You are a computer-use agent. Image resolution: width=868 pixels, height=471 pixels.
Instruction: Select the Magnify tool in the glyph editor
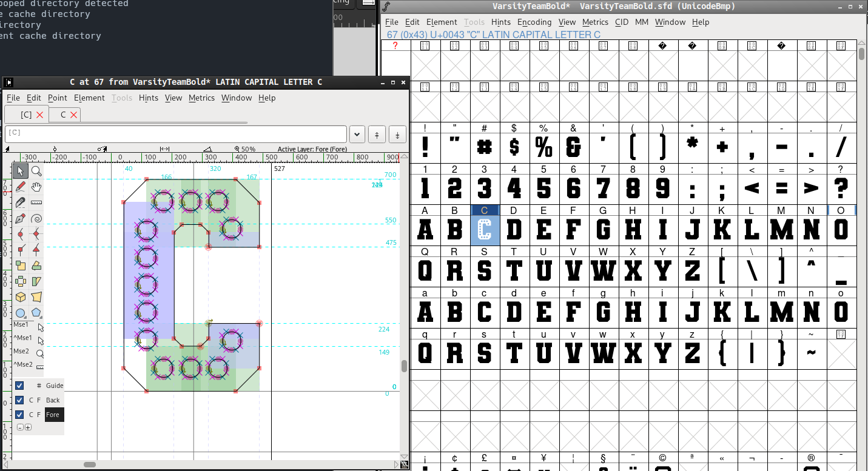[x=36, y=171]
